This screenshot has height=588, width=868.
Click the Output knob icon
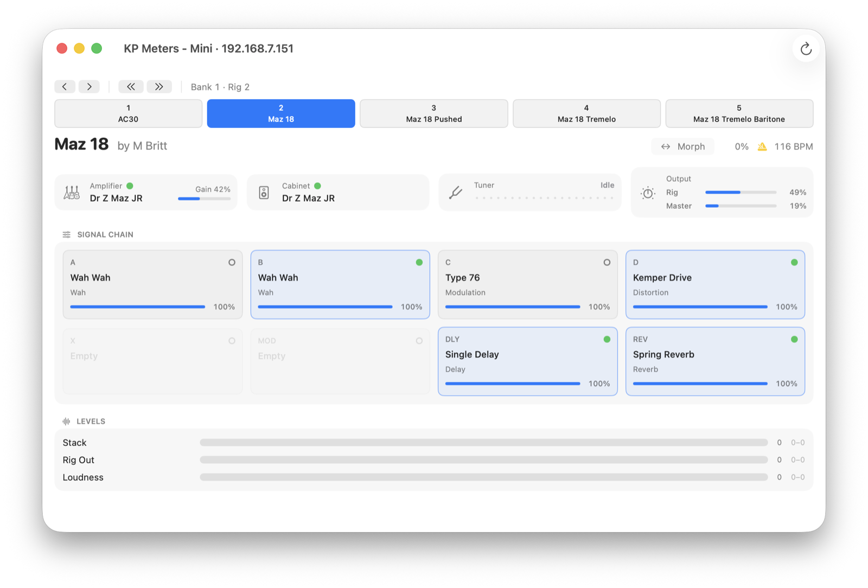(648, 193)
